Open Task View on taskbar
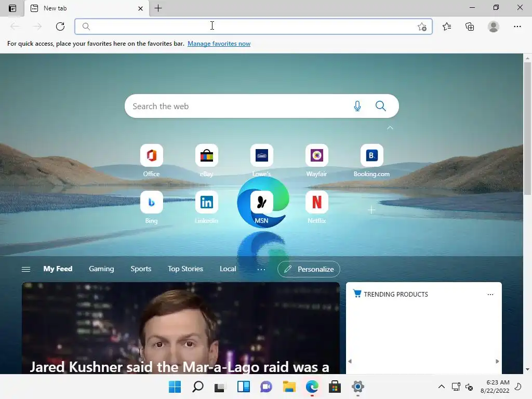Viewport: 532px width, 399px height. click(220, 387)
